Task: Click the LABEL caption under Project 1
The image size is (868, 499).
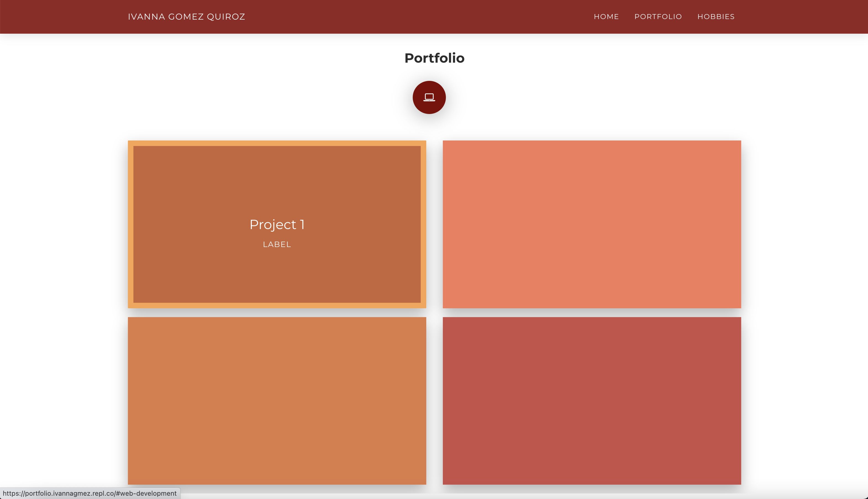Action: click(x=277, y=244)
